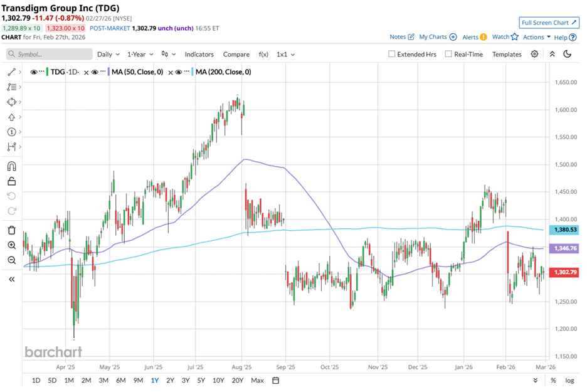Delete drawings with the trash icon
The height and width of the screenshot is (392, 587).
[11, 230]
